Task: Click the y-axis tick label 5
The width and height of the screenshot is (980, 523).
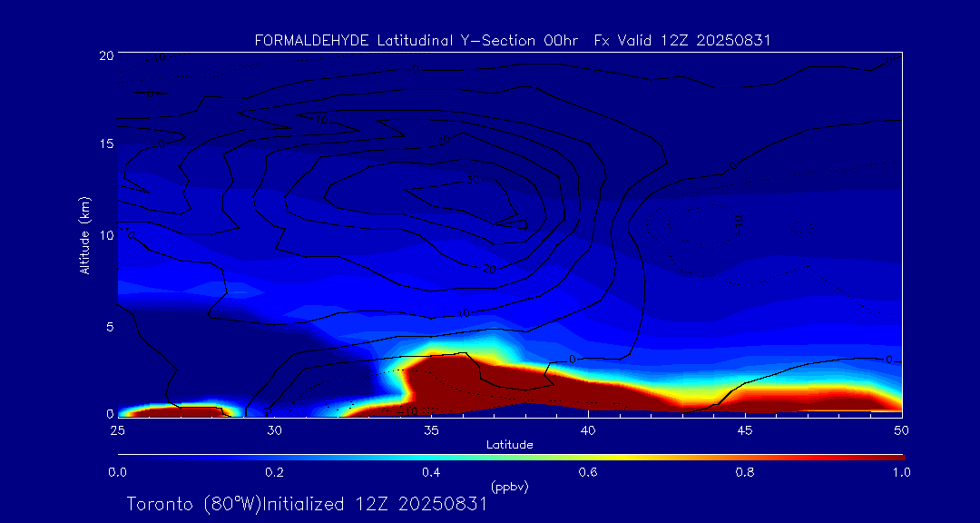Action: (x=109, y=327)
